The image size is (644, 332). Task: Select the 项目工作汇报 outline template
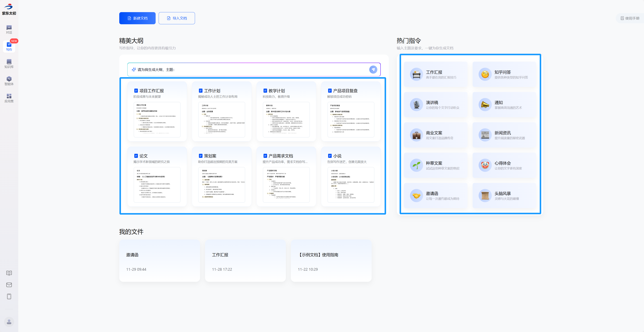pos(157,111)
